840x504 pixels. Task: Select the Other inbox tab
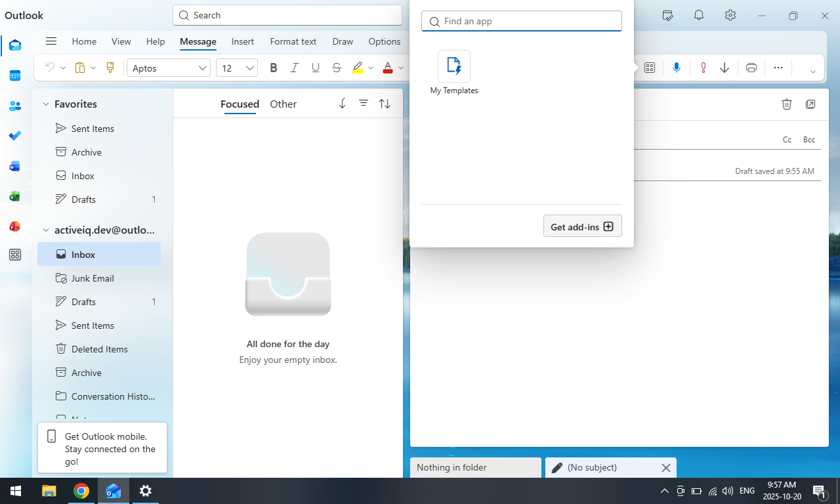tap(283, 104)
